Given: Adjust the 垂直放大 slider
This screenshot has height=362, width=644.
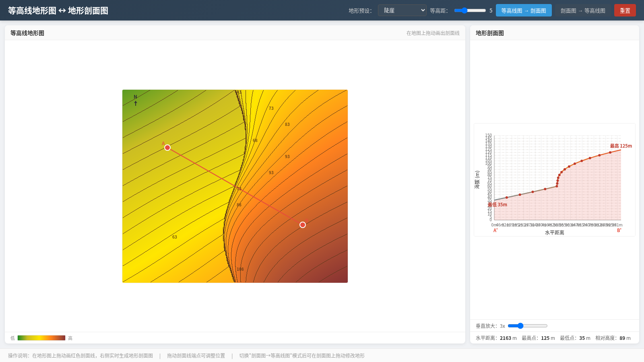Looking at the screenshot, I should point(528,326).
